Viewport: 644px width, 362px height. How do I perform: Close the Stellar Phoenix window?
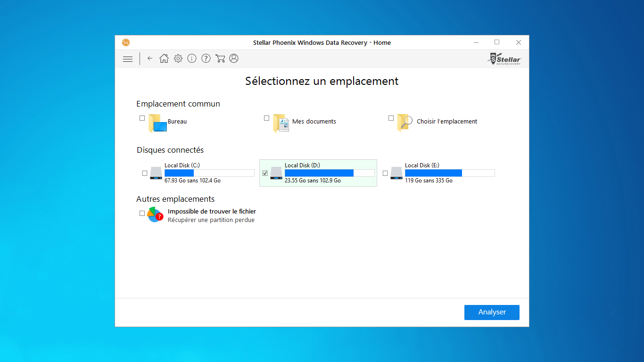tap(519, 42)
